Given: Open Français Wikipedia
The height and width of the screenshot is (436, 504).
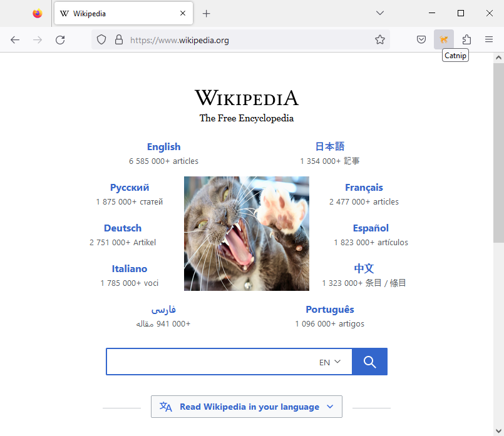Looking at the screenshot, I should [364, 188].
